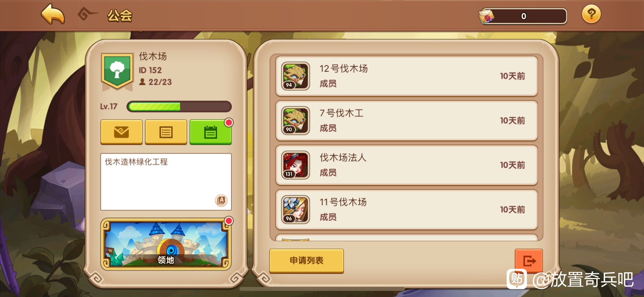Click the orange leave guild icon
This screenshot has height=297, width=644.
tap(529, 261)
